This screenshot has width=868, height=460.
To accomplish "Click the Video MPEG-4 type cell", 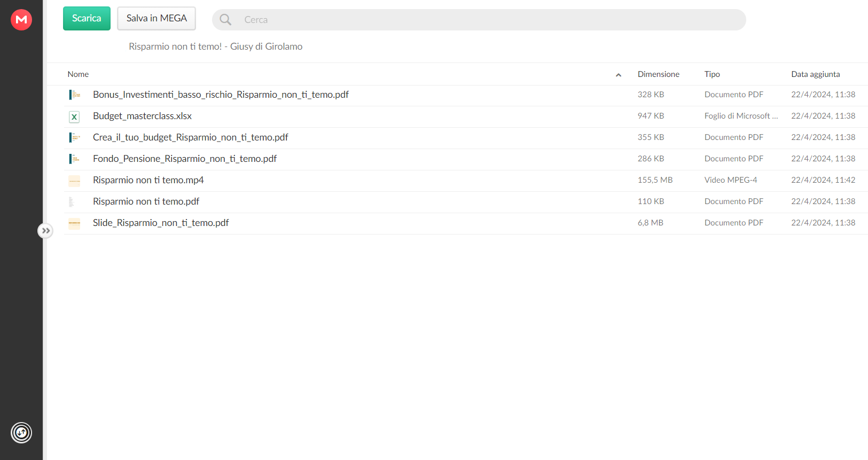I will click(731, 180).
